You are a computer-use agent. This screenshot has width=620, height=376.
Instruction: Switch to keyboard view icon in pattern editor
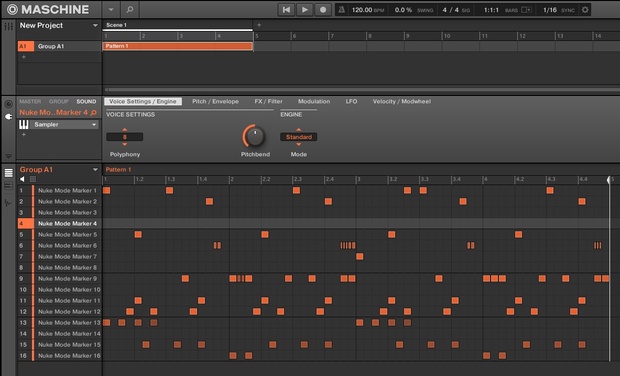click(x=8, y=186)
